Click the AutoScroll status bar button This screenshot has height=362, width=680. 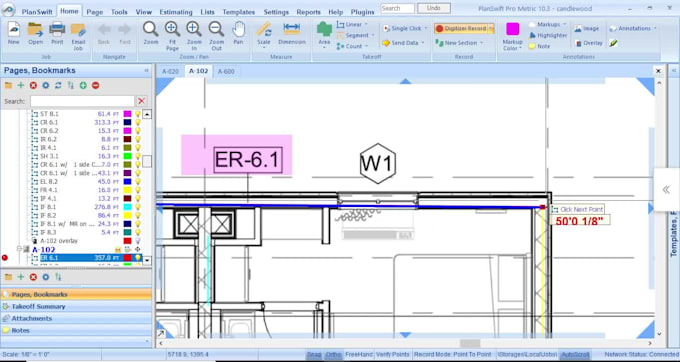[x=574, y=354]
